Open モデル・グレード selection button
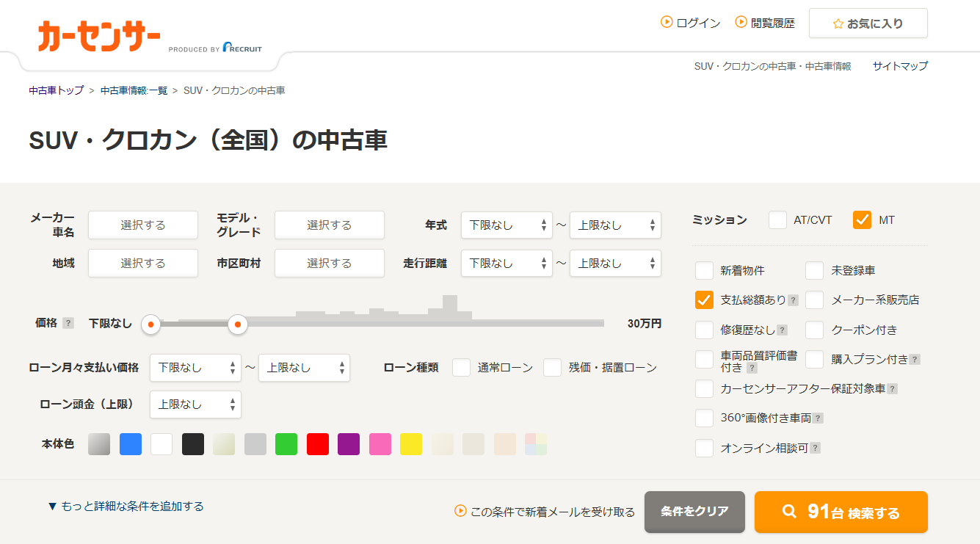 pyautogui.click(x=330, y=225)
